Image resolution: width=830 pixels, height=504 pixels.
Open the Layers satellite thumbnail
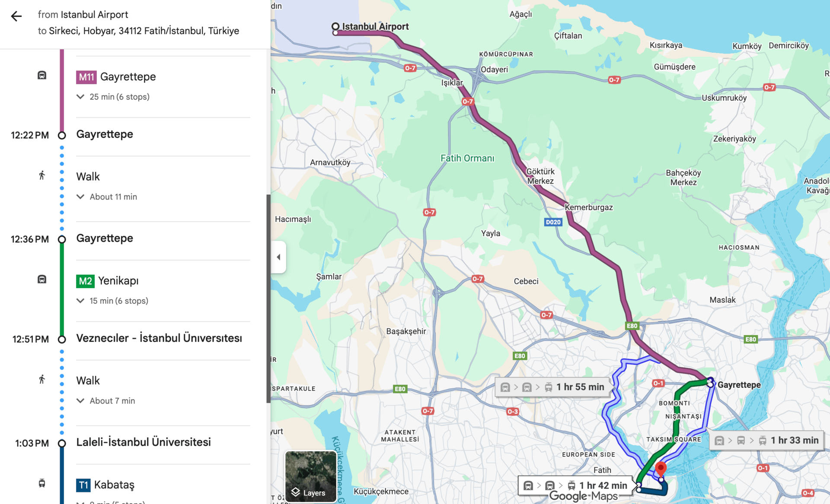point(310,476)
